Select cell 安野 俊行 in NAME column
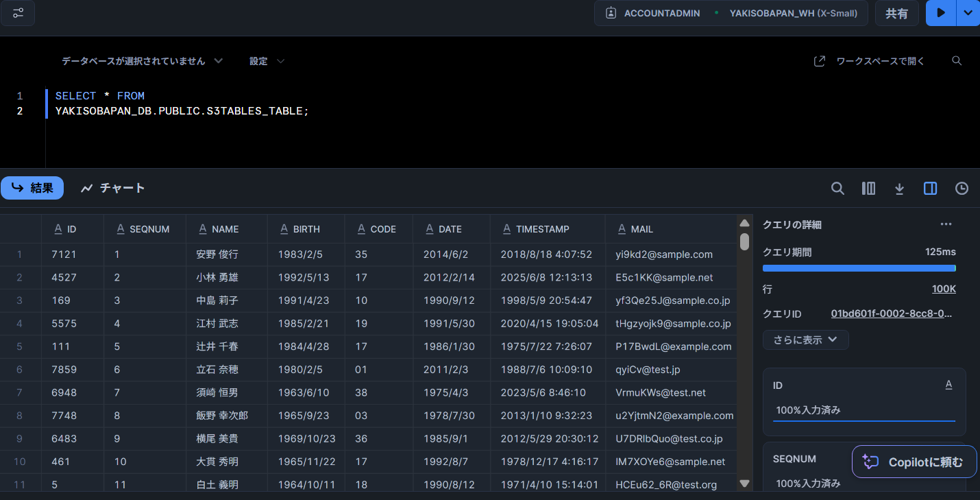This screenshot has width=980, height=500. click(x=227, y=254)
